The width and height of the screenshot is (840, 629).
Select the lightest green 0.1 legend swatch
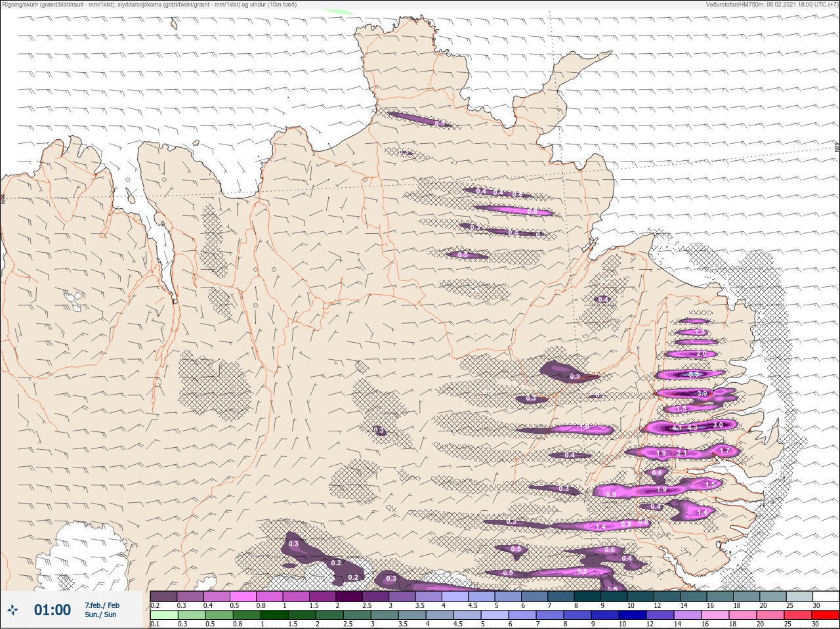(x=164, y=615)
